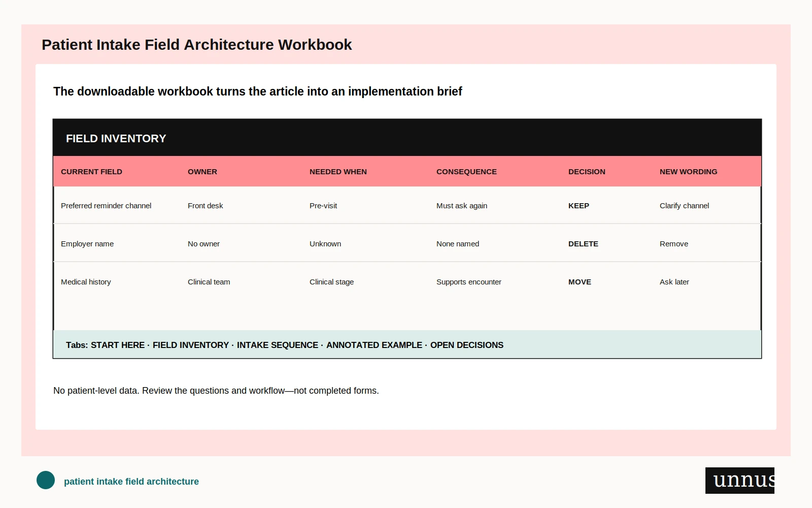The height and width of the screenshot is (508, 812).
Task: Select the Patient Intake Field Architecture Workbook title
Action: [x=197, y=45]
